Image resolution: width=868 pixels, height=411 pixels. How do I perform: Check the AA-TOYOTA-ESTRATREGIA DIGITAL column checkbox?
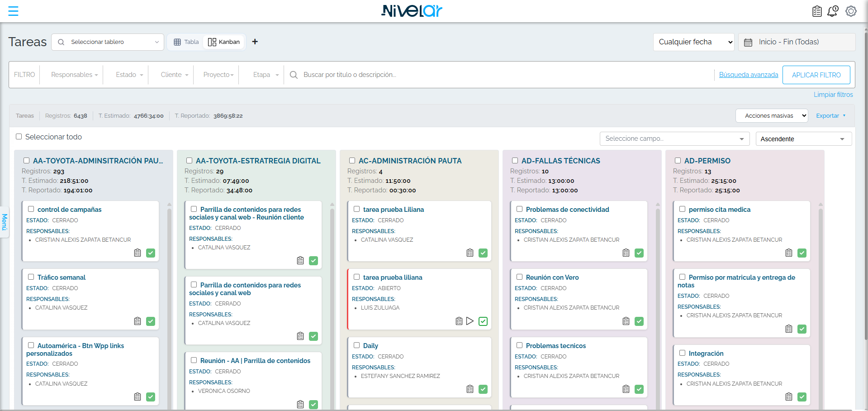(x=190, y=161)
